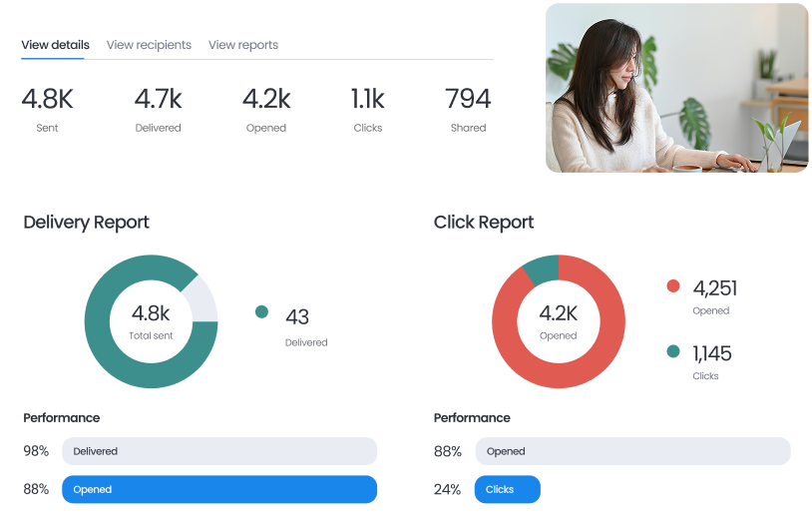Click the red Opened legend dot
Screen dimensions: 812x528
(673, 286)
